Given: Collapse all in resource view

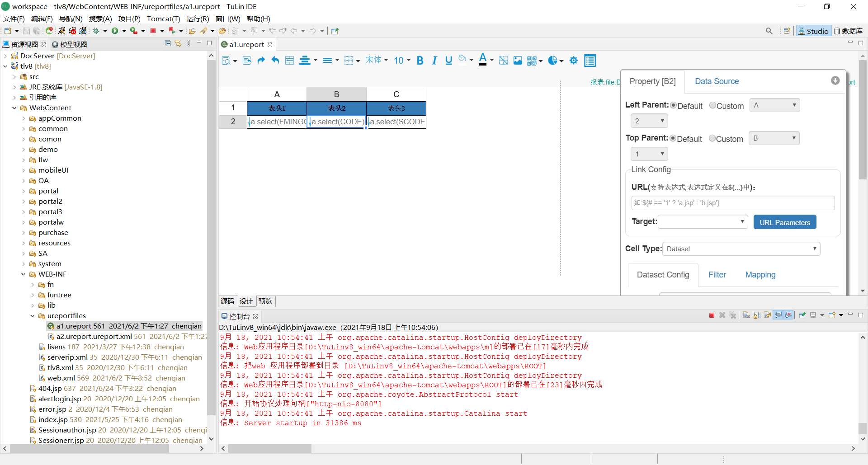Looking at the screenshot, I should pos(168,43).
